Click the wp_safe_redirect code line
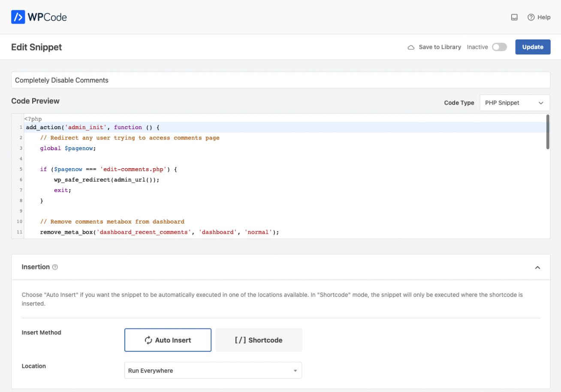The height and width of the screenshot is (392, 561). [106, 180]
